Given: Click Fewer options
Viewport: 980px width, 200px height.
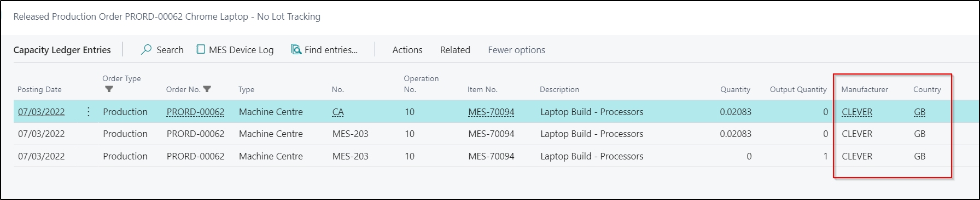Looking at the screenshot, I should coord(516,50).
